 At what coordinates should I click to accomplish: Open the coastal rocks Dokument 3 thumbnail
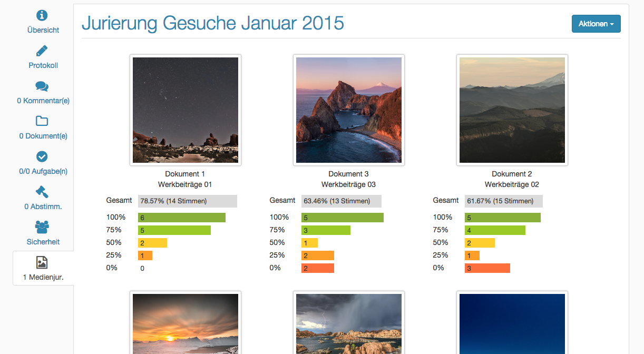coord(349,110)
